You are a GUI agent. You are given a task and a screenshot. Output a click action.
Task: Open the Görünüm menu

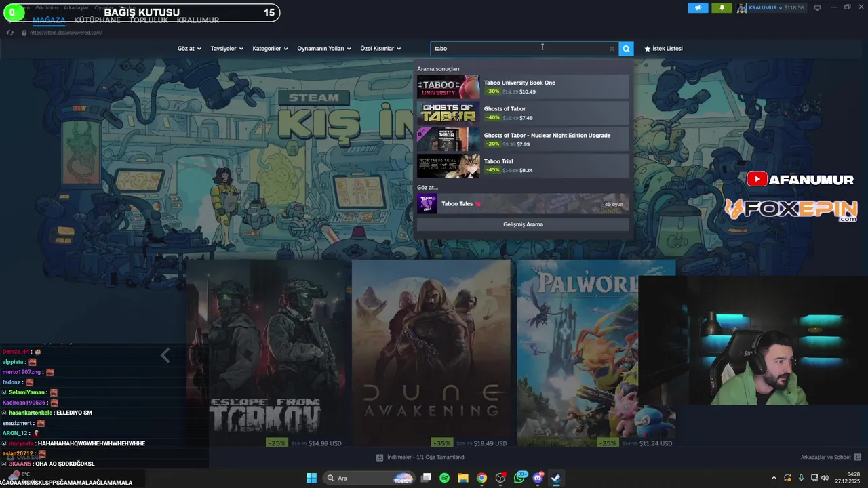click(x=46, y=7)
